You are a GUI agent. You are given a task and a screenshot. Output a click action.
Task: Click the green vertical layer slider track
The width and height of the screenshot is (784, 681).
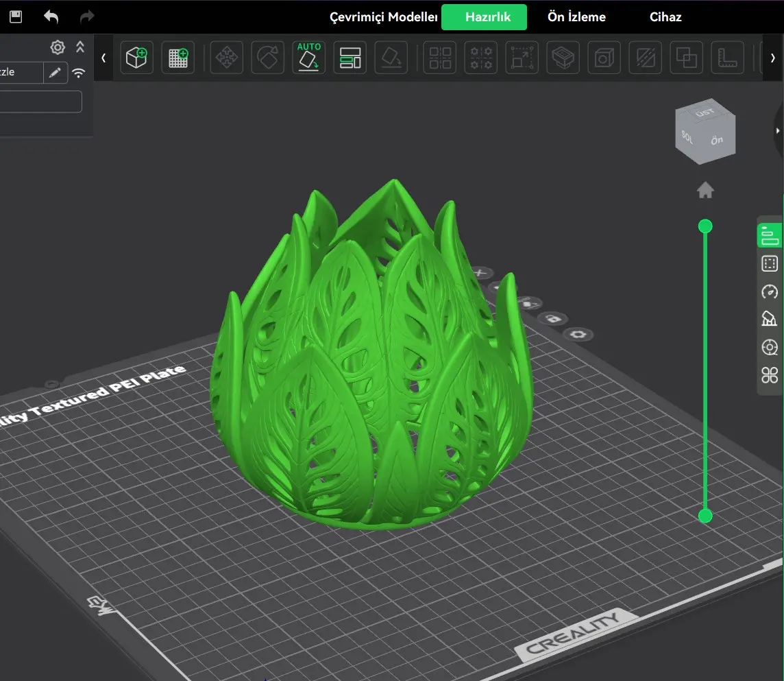705,371
